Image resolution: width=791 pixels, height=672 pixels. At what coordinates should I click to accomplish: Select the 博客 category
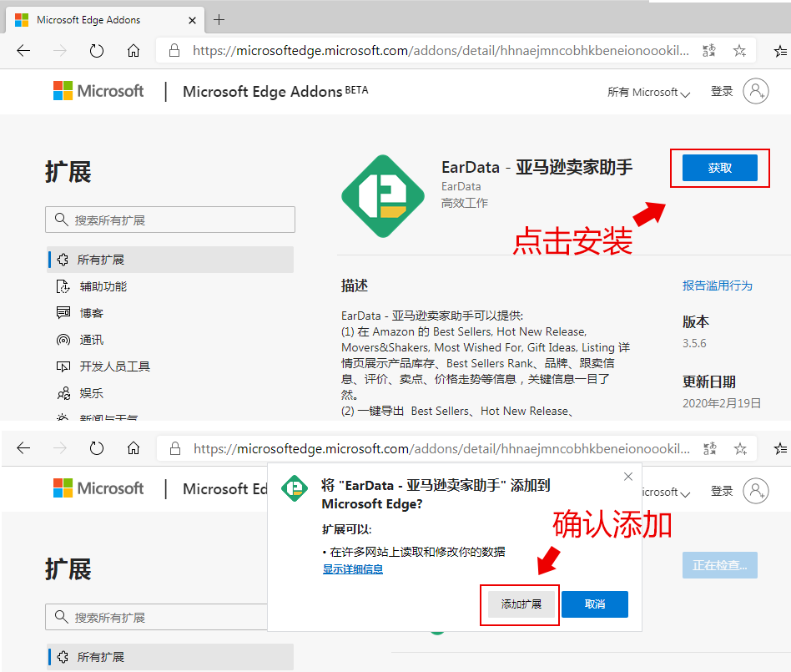pyautogui.click(x=91, y=313)
